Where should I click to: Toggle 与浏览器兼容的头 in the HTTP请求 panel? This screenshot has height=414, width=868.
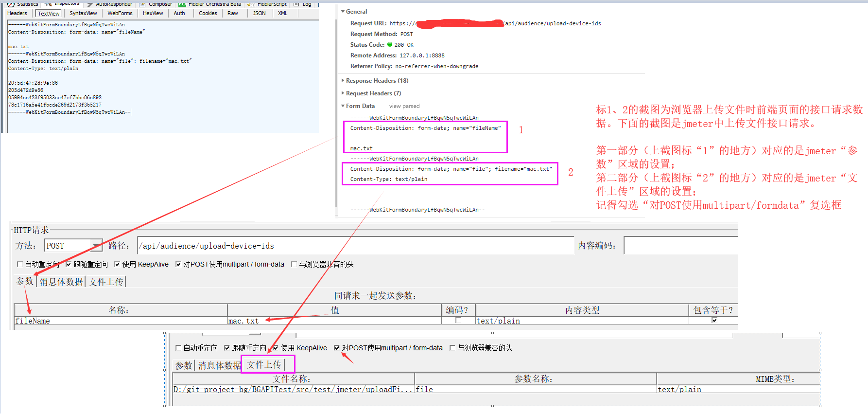pyautogui.click(x=294, y=264)
